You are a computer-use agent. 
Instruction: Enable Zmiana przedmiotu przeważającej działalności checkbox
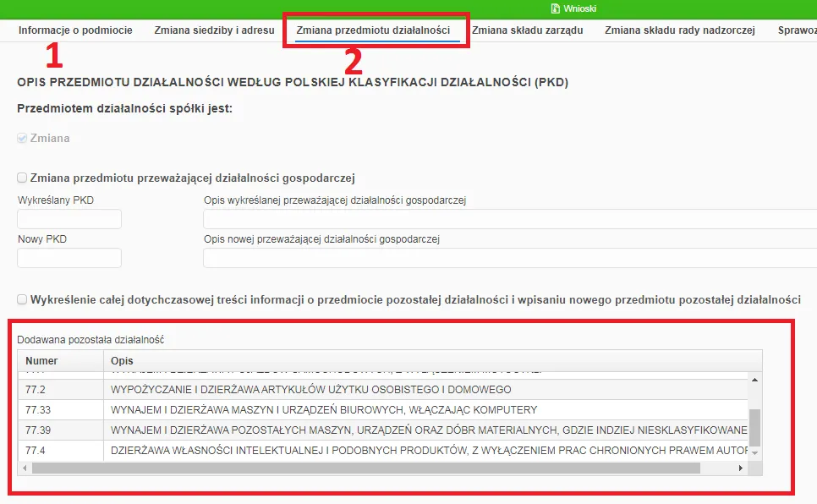point(22,178)
